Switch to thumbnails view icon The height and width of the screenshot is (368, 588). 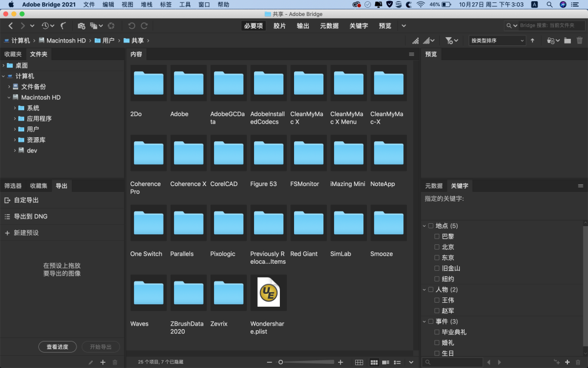pos(374,362)
